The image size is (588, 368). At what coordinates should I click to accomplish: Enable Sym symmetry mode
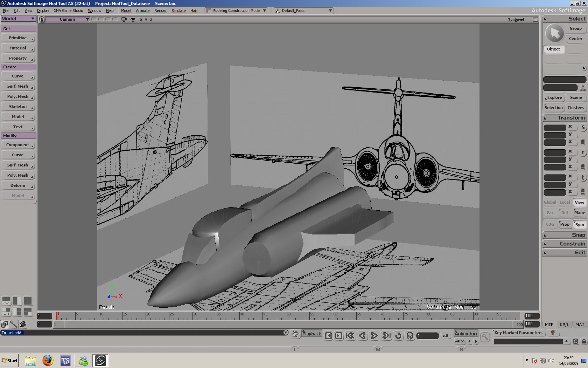[580, 225]
